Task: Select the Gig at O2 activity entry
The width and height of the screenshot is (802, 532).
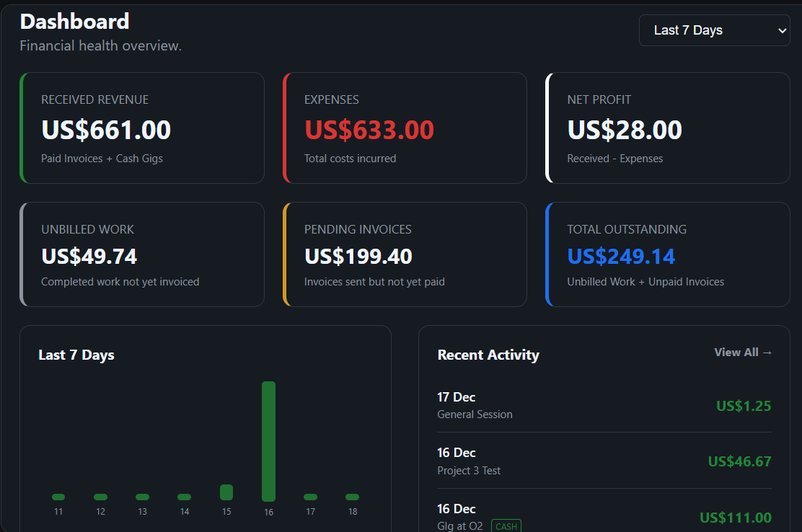Action: tap(459, 526)
